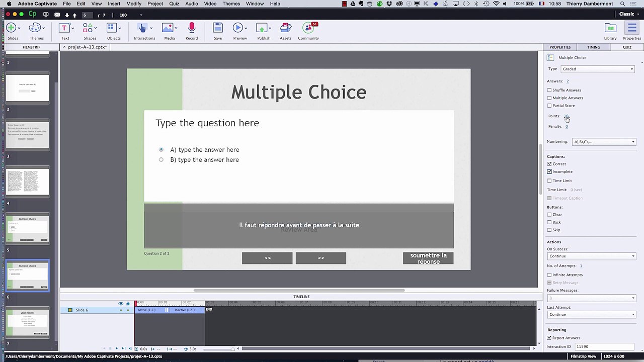
Task: Enable Shuffle Answers checkbox
Action: [549, 90]
